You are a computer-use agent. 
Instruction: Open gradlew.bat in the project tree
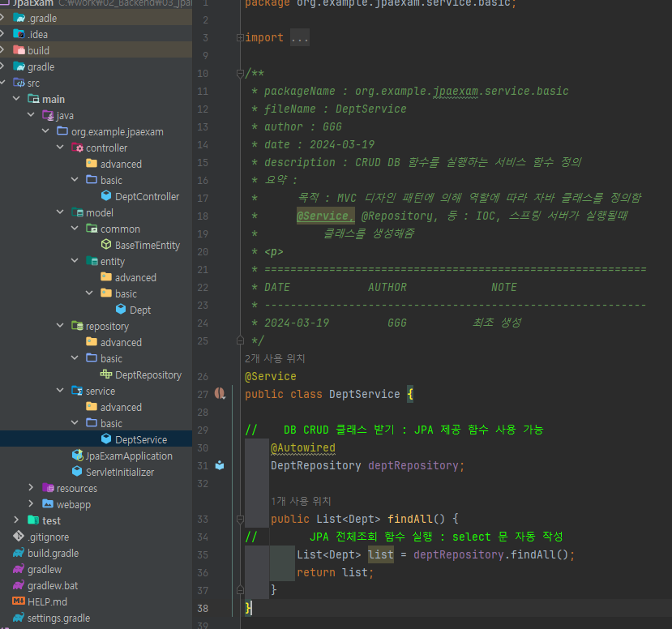53,586
